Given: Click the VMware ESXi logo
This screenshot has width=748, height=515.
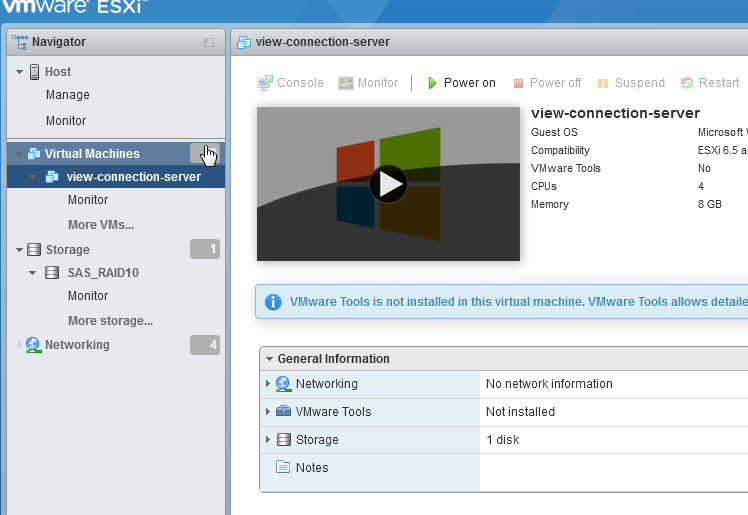Looking at the screenshot, I should click(x=73, y=6).
